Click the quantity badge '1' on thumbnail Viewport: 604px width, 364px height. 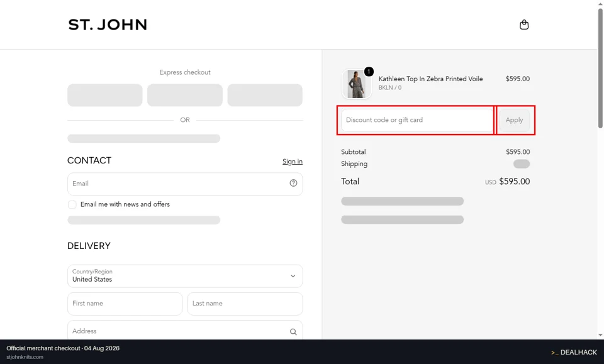pyautogui.click(x=369, y=72)
